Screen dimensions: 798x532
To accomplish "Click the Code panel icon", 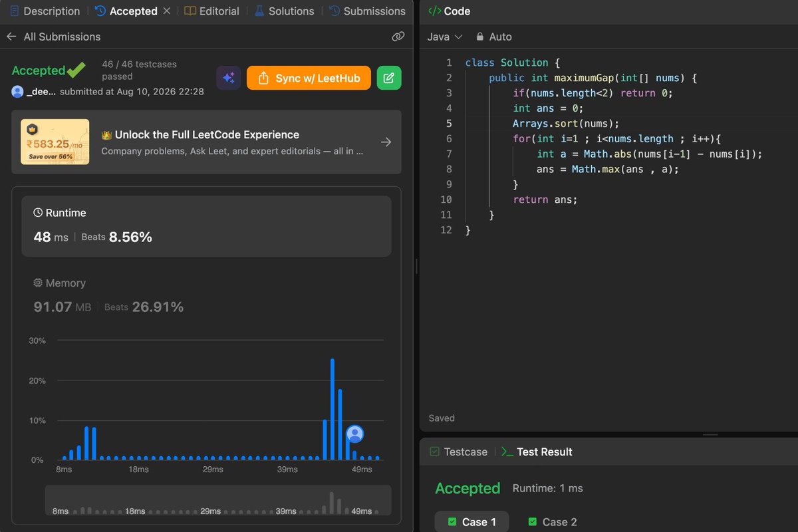I will point(434,11).
